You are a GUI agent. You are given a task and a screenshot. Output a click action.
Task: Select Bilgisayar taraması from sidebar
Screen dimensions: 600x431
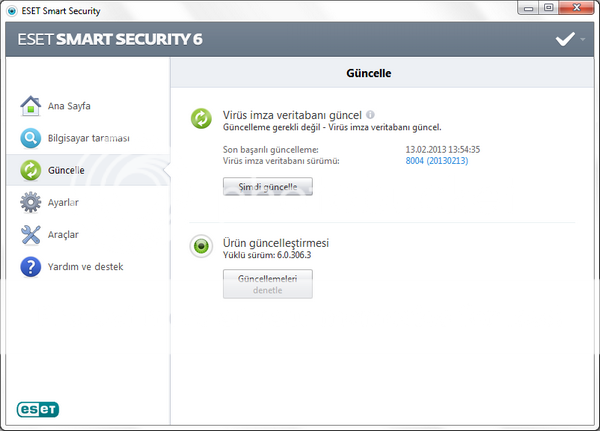(x=89, y=138)
